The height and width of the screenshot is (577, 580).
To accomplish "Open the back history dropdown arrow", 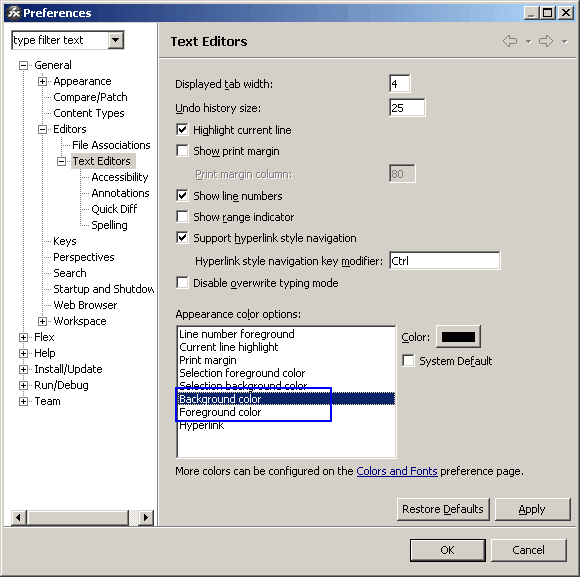I will click(529, 42).
